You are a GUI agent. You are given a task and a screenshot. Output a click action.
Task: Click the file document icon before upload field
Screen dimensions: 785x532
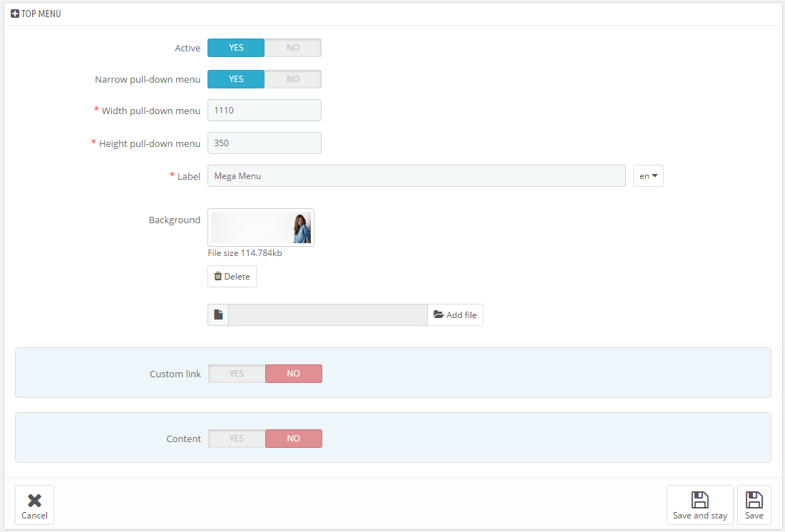click(218, 314)
